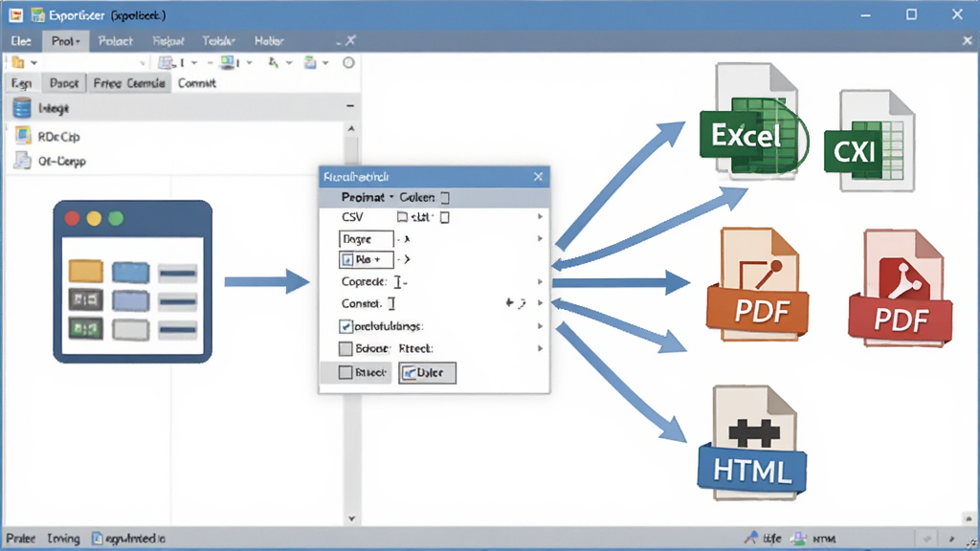
Task: Click the up arrow of the panel scrollbar
Action: [351, 129]
